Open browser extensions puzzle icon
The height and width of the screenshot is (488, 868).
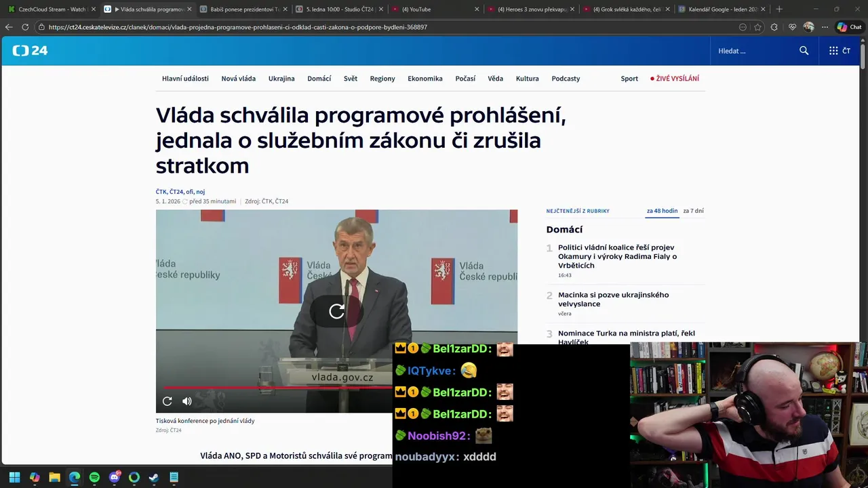point(774,27)
